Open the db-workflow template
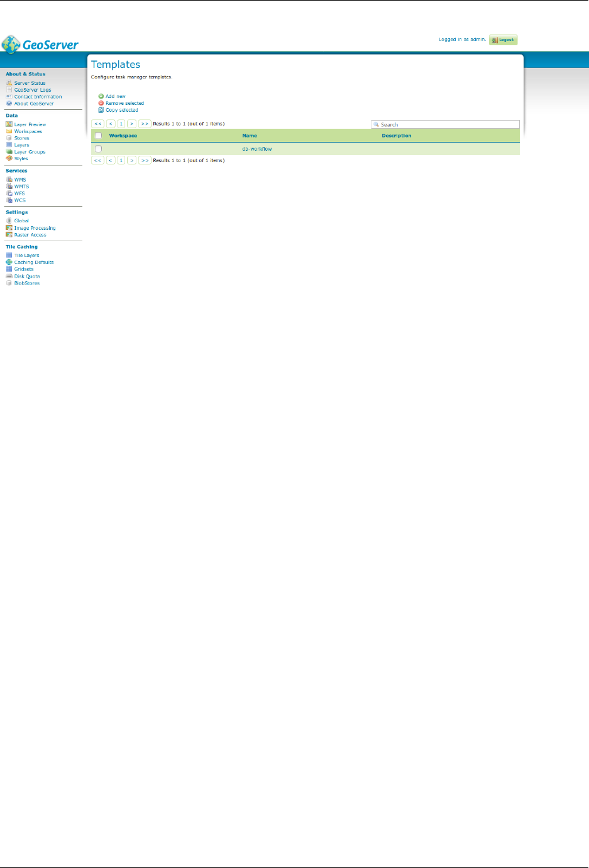 pos(257,149)
